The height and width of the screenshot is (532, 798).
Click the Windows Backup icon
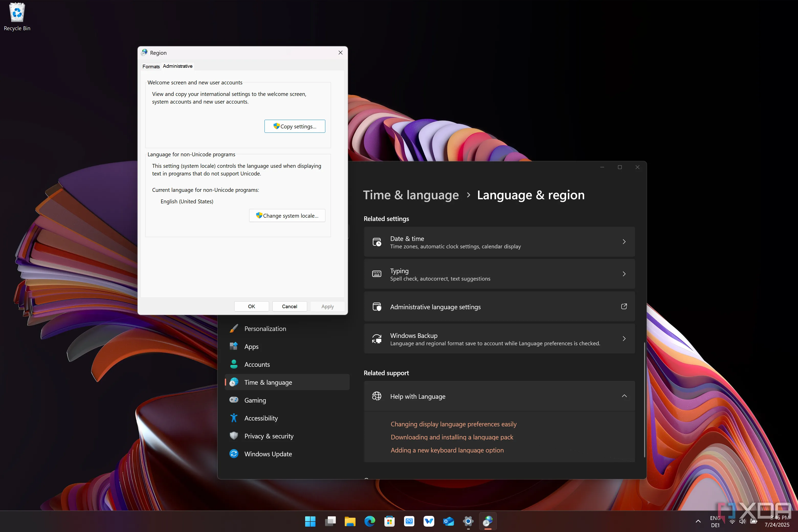(376, 338)
